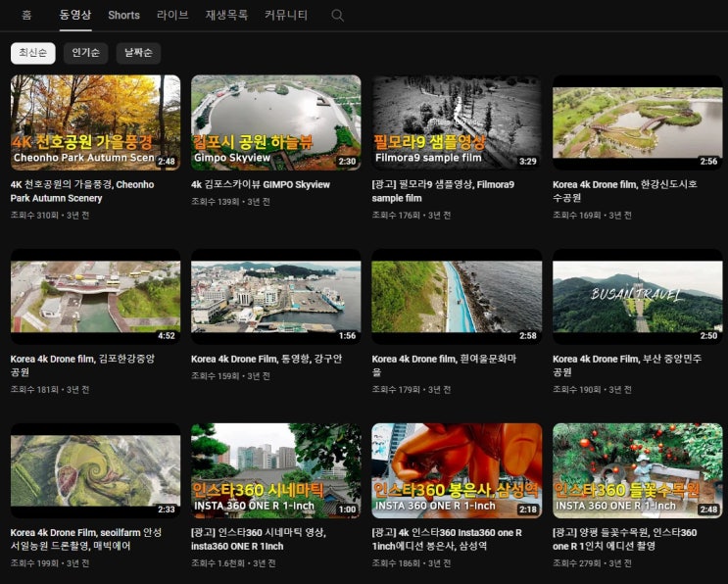Click the '조회수 190회 • 3년 전' text
728x584 pixels.
point(592,389)
